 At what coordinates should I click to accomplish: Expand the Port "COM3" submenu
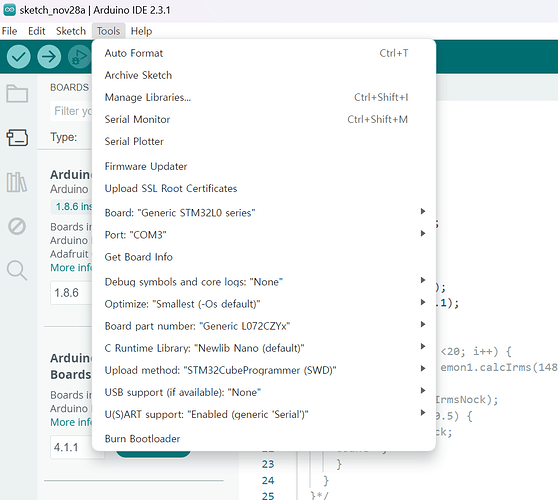pos(264,235)
